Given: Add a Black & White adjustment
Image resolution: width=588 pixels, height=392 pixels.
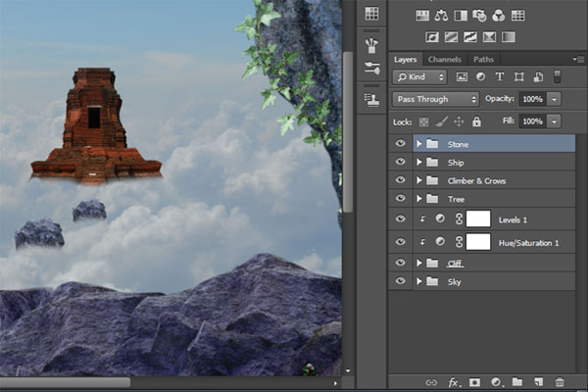Looking at the screenshot, I should pyautogui.click(x=461, y=16).
